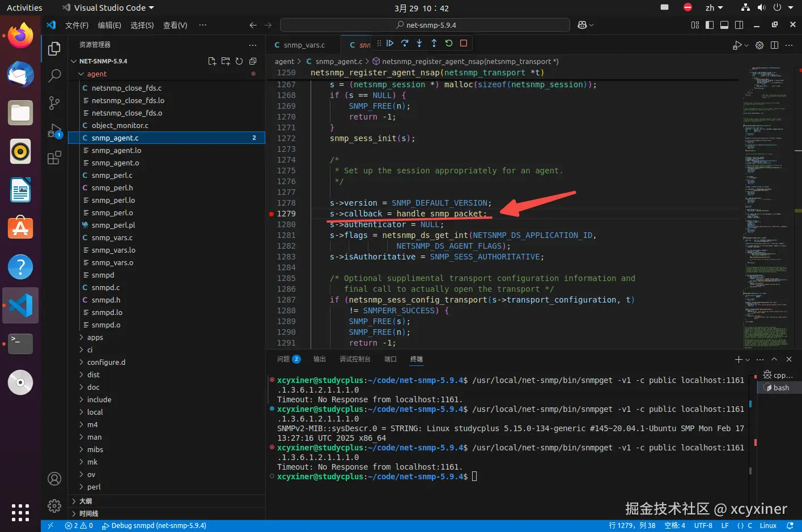Expand the apps folder
The width and height of the screenshot is (802, 532).
click(95, 338)
